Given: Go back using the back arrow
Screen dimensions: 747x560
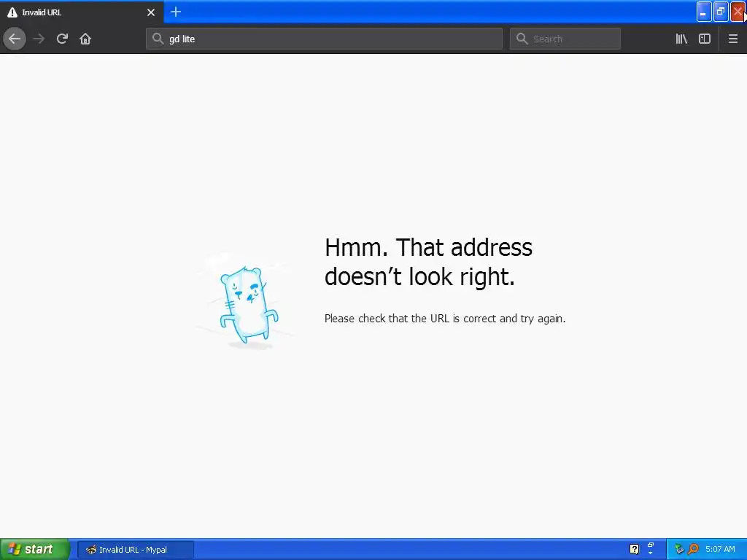Looking at the screenshot, I should [15, 39].
